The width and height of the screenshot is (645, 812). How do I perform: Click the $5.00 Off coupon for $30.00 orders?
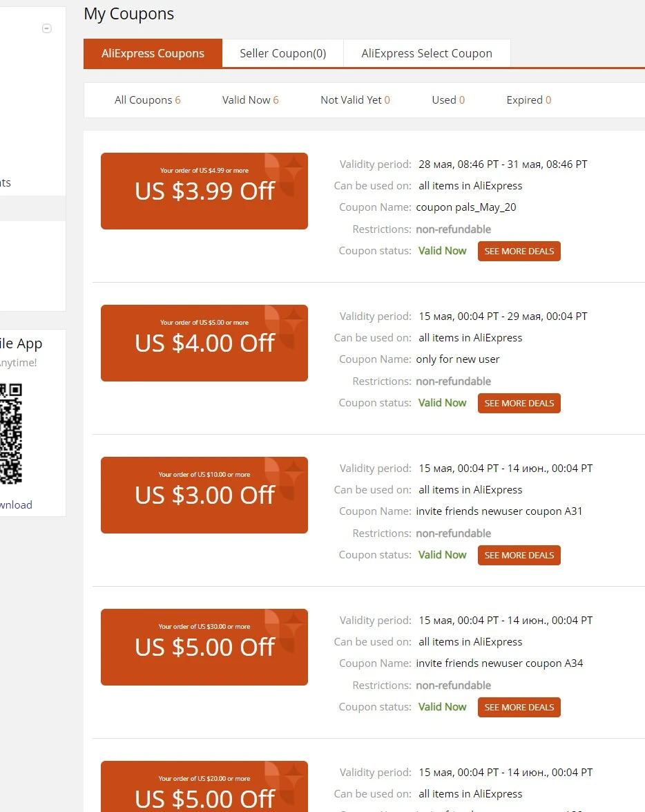[x=204, y=648]
